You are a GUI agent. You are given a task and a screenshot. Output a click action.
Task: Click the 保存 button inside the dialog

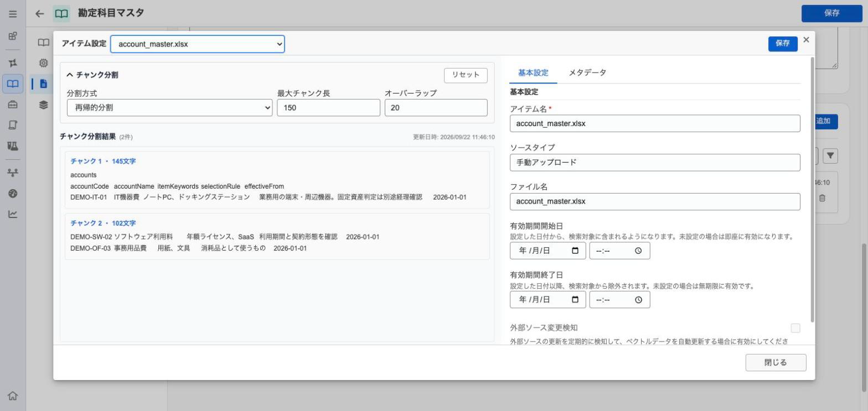[783, 44]
